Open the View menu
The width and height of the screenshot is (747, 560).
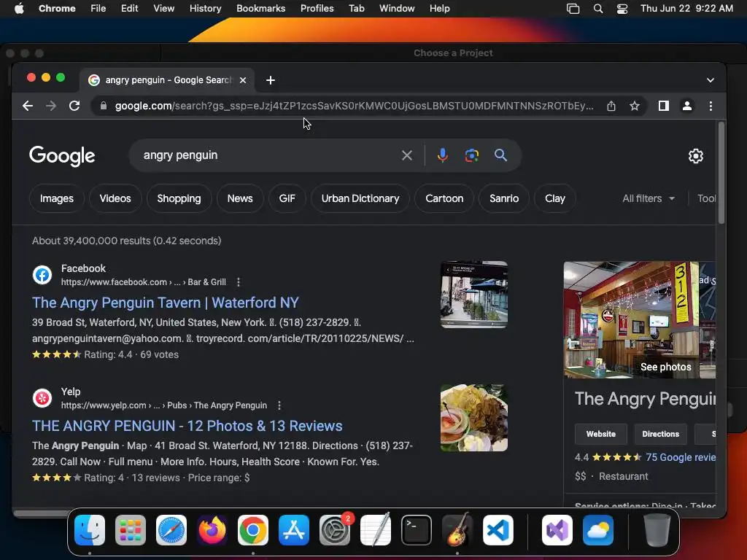pos(164,9)
